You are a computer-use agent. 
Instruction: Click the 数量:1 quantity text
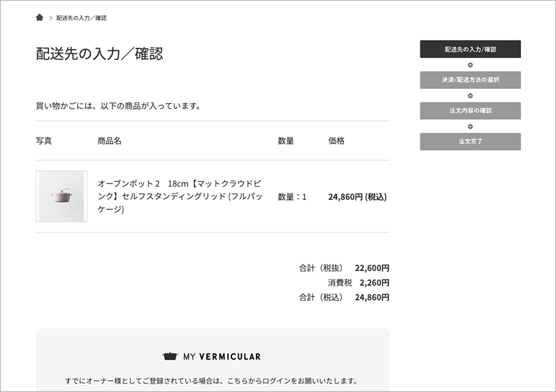point(292,197)
